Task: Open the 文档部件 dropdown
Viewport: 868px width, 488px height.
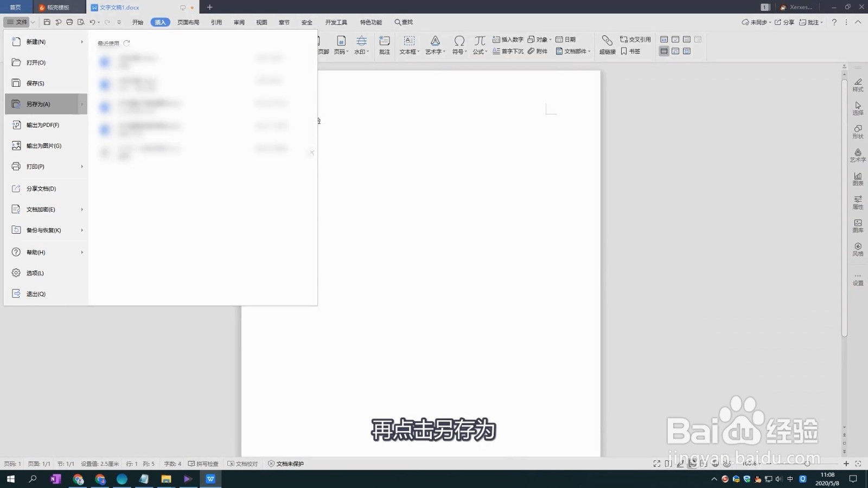Action: coord(573,52)
